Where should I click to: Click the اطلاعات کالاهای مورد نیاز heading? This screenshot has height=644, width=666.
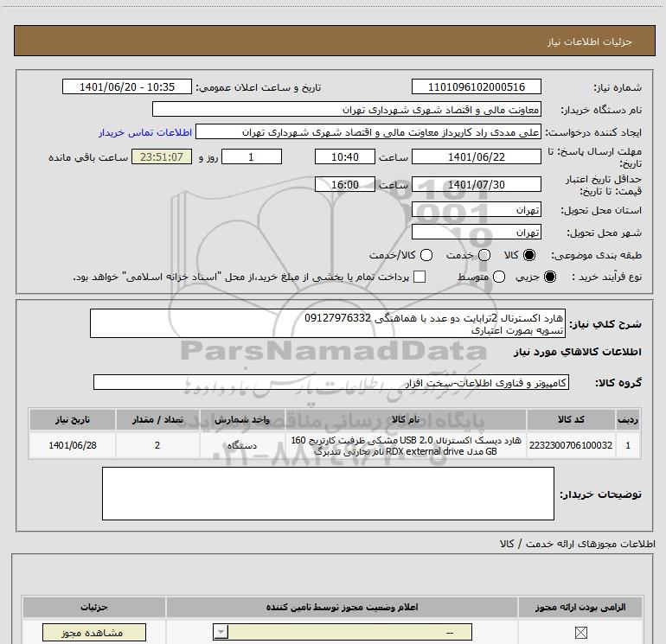pyautogui.click(x=577, y=352)
